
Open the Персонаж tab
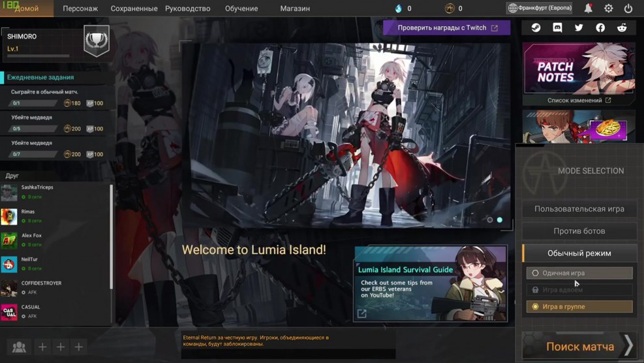pyautogui.click(x=80, y=8)
